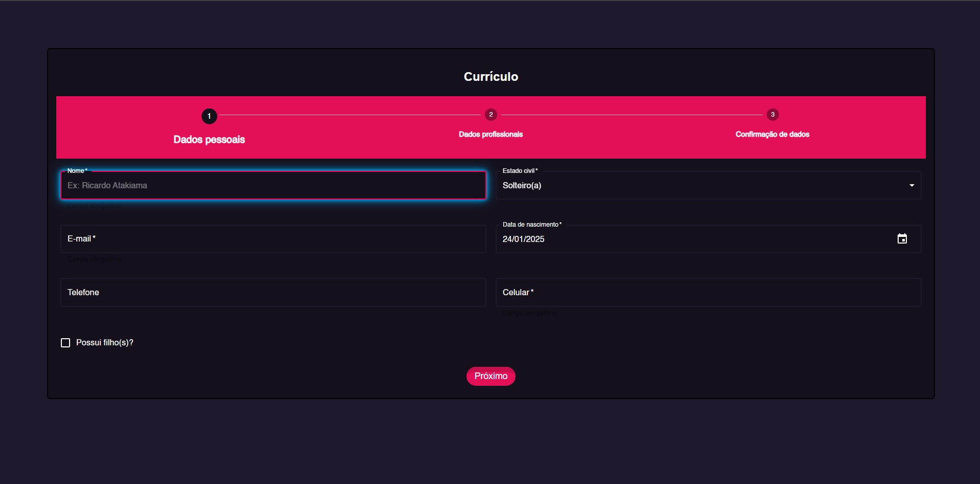Click into the E-mail field
The width and height of the screenshot is (980, 484).
(x=273, y=239)
